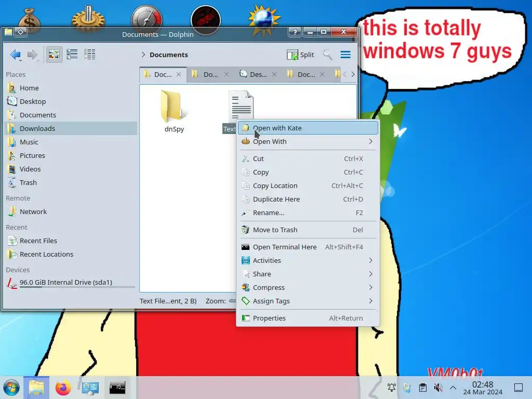
Task: Click the muted volume tray icon
Action: click(x=438, y=387)
